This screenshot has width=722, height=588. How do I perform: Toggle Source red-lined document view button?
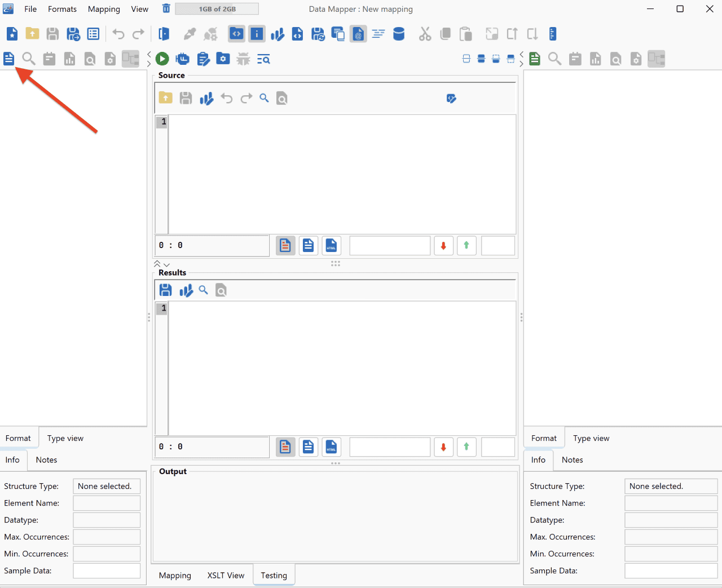(x=285, y=246)
